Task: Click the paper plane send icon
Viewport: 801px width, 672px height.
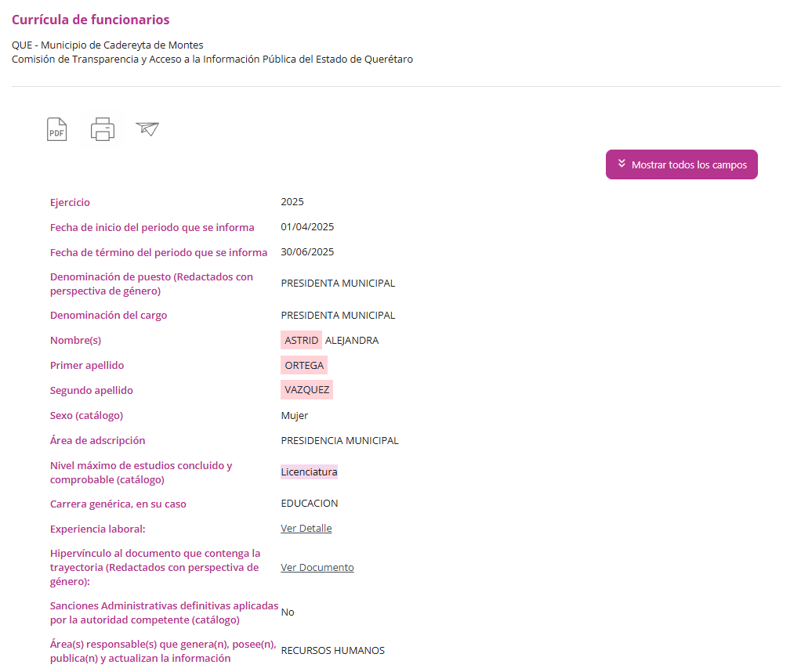Action: coord(147,128)
